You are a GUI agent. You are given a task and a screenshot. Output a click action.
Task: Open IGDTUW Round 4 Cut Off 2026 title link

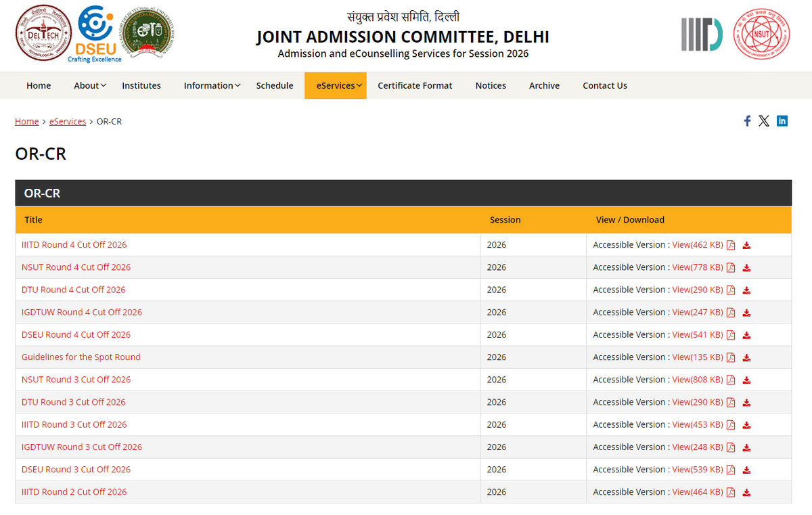82,312
